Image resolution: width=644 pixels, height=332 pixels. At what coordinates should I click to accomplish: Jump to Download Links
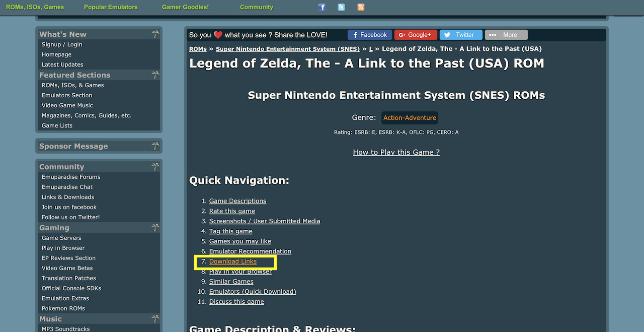233,261
